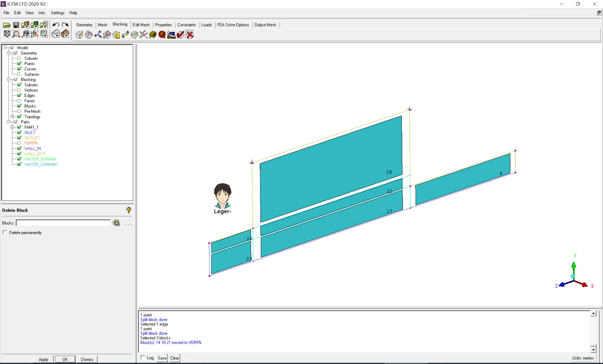Click the Fit Window icon
The width and height of the screenshot is (603, 364).
pos(7,34)
